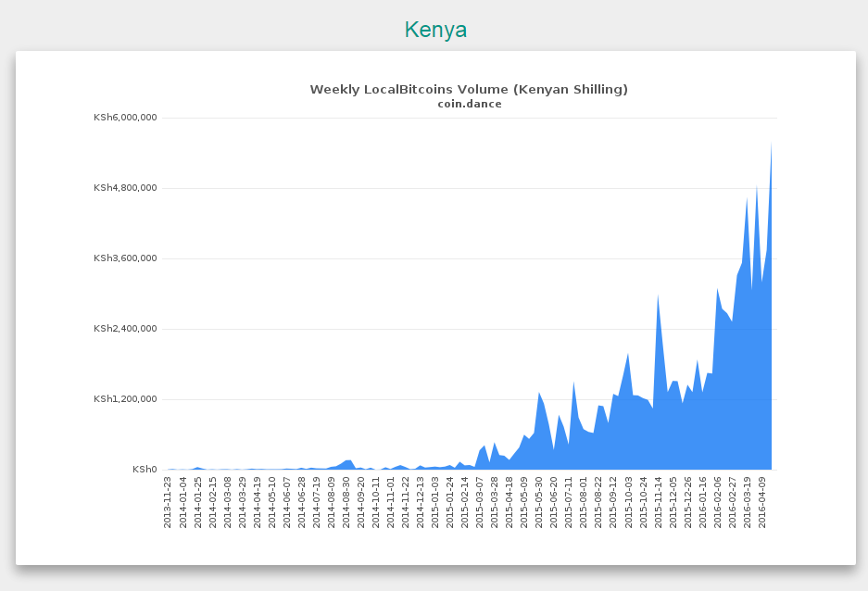The height and width of the screenshot is (591, 868).
Task: Click the 2014-11-01 date label
Action: coord(390,502)
